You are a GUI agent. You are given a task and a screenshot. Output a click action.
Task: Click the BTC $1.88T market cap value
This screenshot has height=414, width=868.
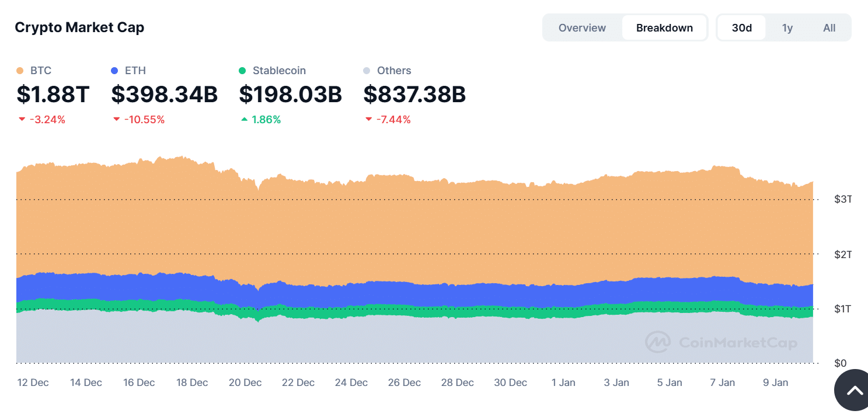click(x=53, y=94)
